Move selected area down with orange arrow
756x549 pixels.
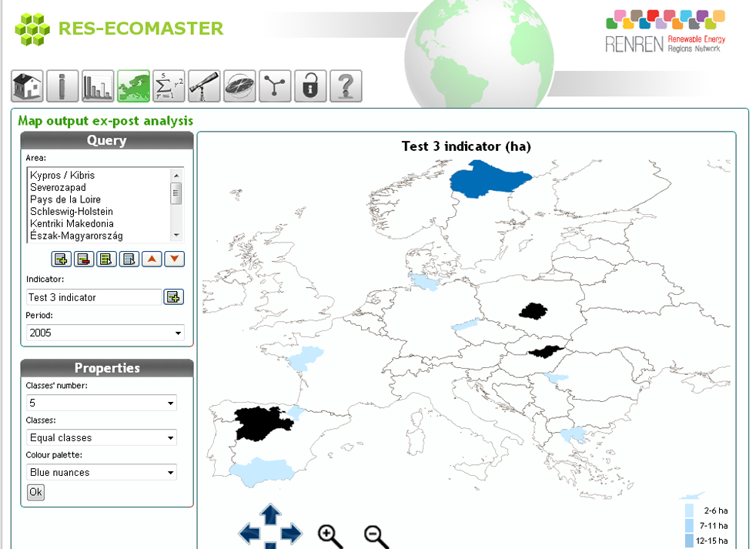click(175, 259)
